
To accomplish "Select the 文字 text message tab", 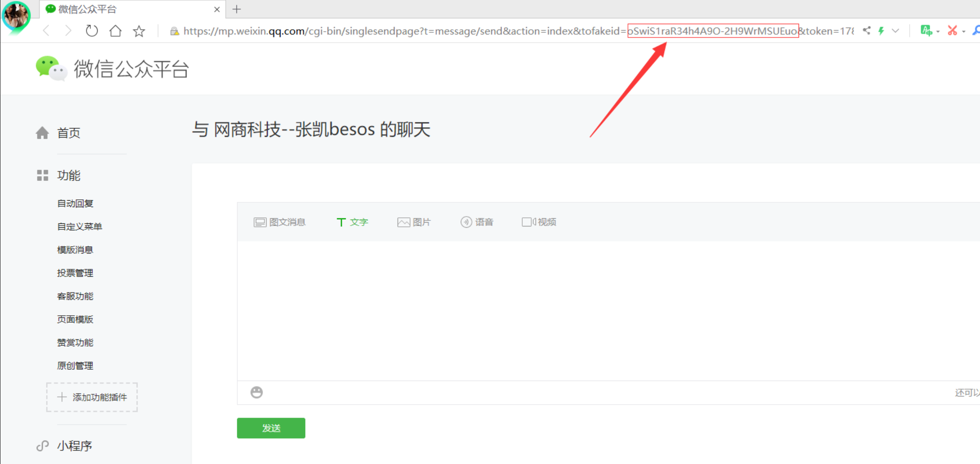I will pyautogui.click(x=352, y=222).
